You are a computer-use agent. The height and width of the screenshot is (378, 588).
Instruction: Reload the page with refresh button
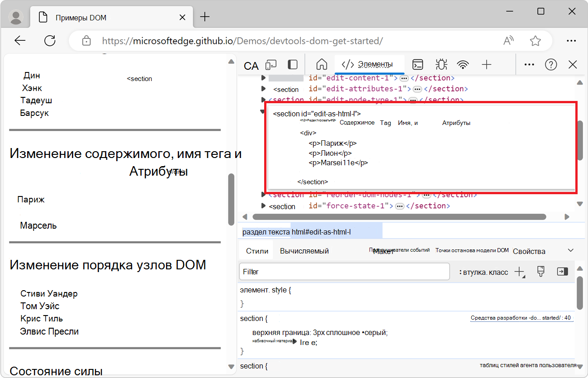(50, 40)
